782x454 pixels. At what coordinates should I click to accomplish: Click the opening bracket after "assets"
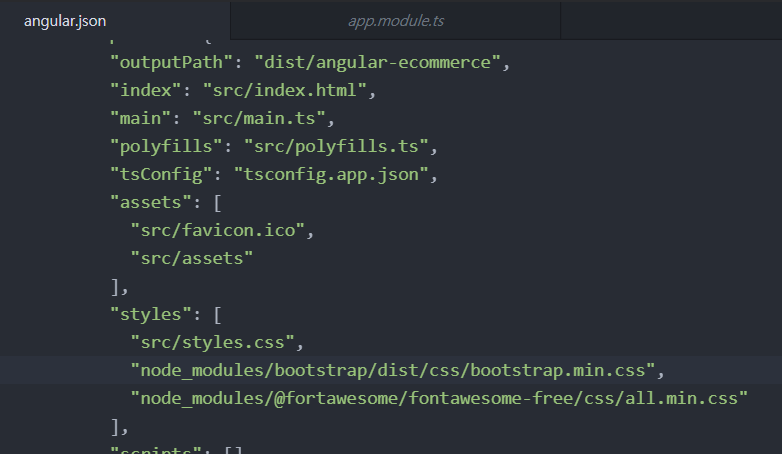point(217,203)
